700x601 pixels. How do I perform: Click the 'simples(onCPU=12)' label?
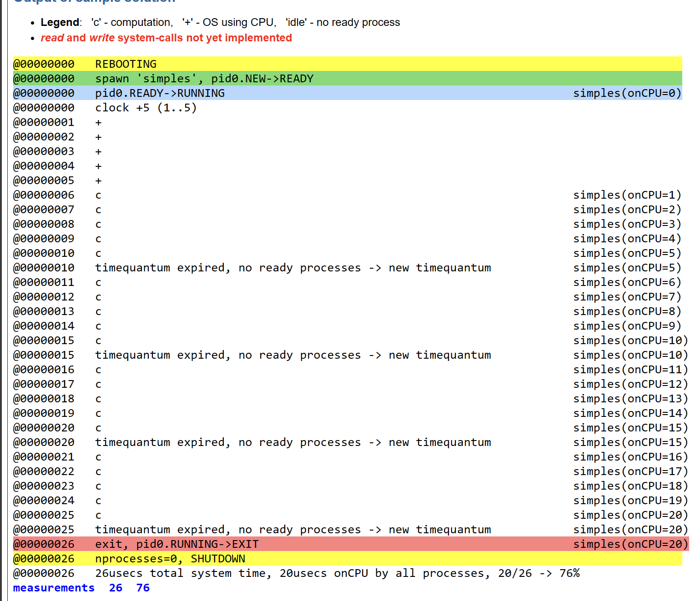(630, 384)
